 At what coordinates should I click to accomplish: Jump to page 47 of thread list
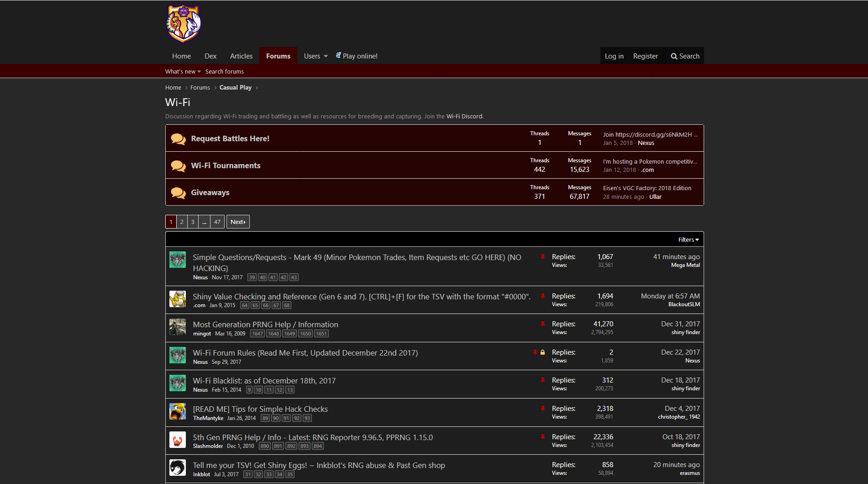point(217,222)
